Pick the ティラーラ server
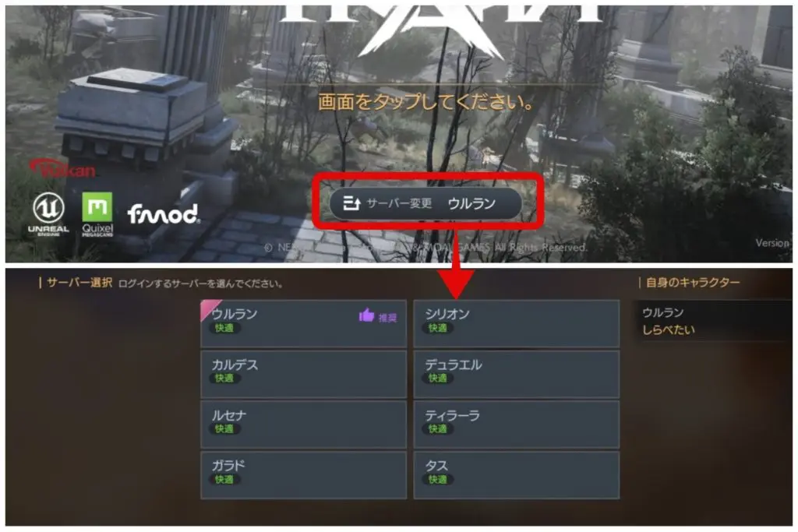Screen dimensions: 798x532 coord(517,425)
